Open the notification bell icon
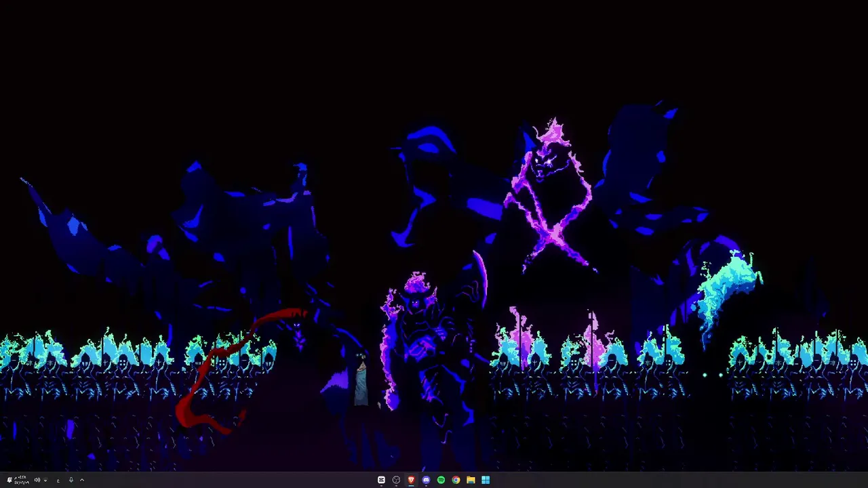Image resolution: width=868 pixels, height=488 pixels. [9, 480]
